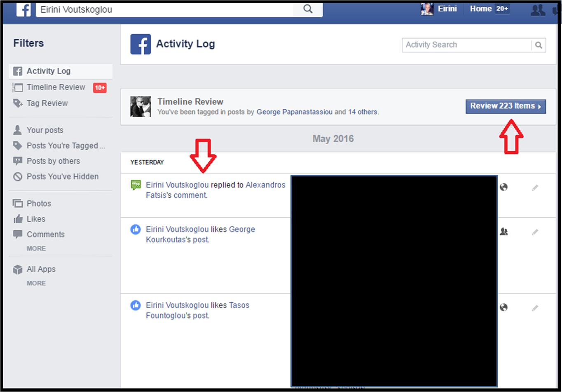Click the Posts You're Tagged tag icon
The width and height of the screenshot is (562, 392).
pos(17,146)
